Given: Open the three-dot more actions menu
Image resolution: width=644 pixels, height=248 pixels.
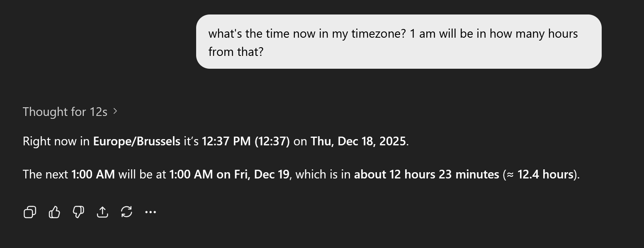Looking at the screenshot, I should (151, 212).
